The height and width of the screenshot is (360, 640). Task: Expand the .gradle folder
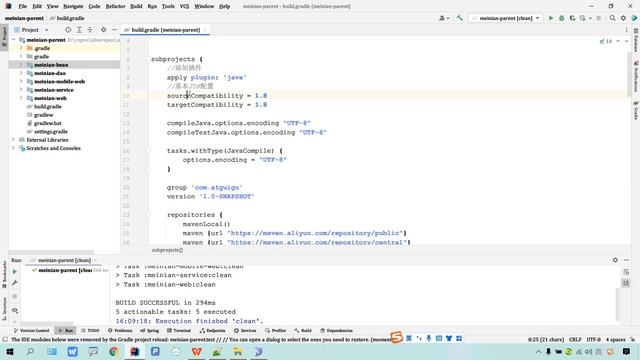coord(21,48)
